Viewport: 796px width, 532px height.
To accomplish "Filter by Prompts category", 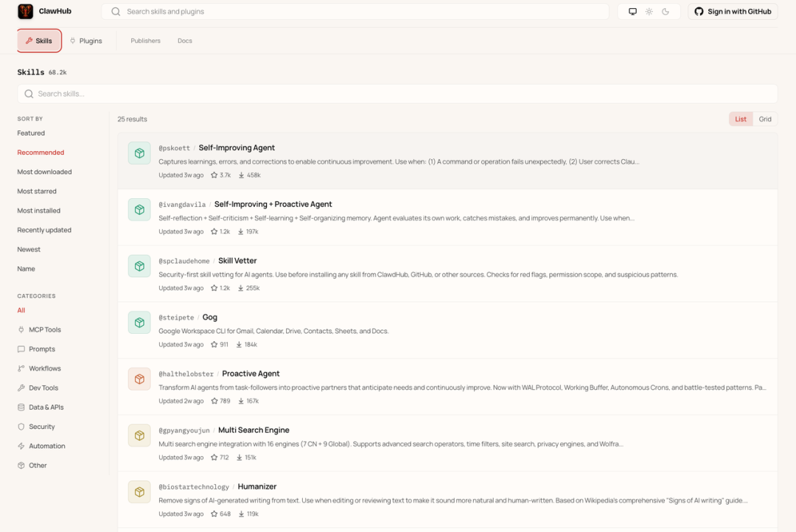I will [x=36, y=349].
